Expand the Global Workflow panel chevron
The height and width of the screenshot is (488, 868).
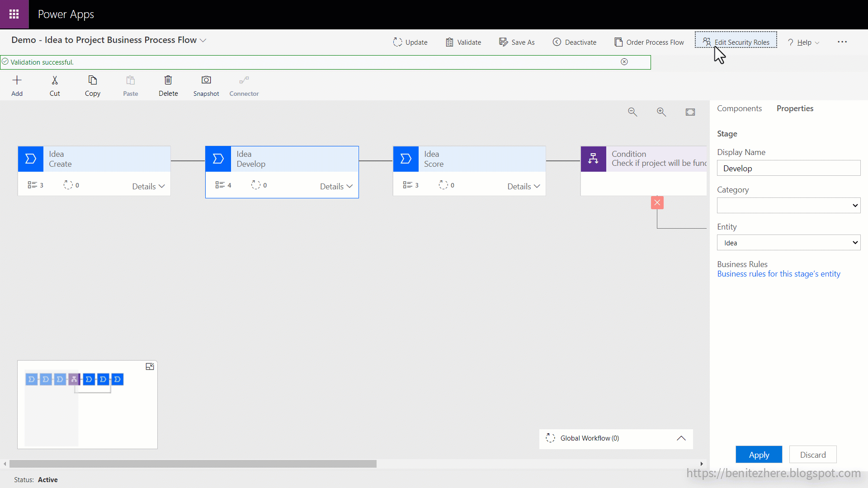coord(681,439)
